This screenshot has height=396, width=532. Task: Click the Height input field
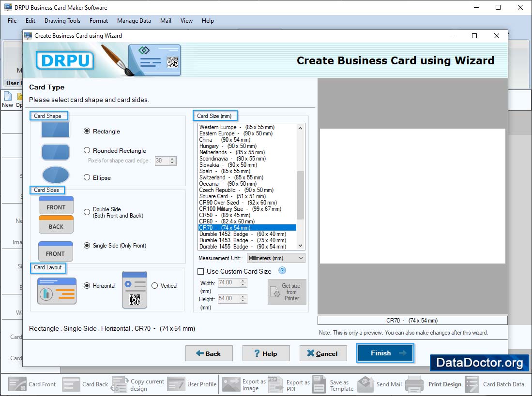click(x=228, y=298)
